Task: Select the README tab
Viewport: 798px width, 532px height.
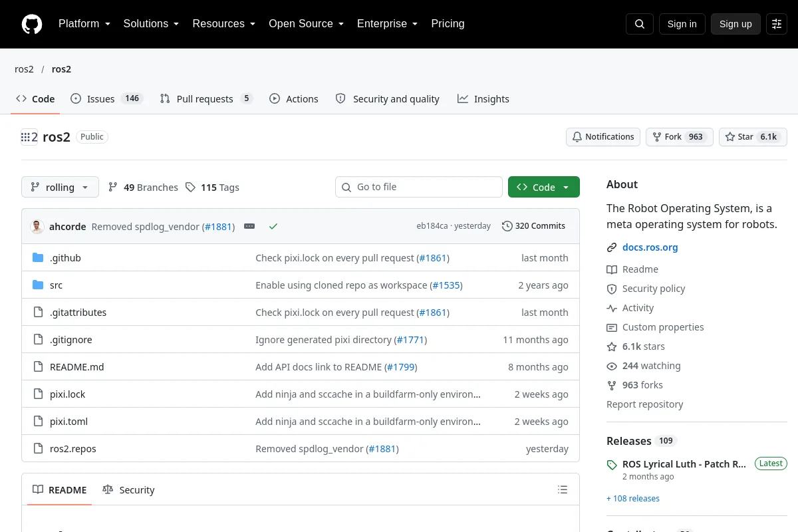Action: click(60, 490)
